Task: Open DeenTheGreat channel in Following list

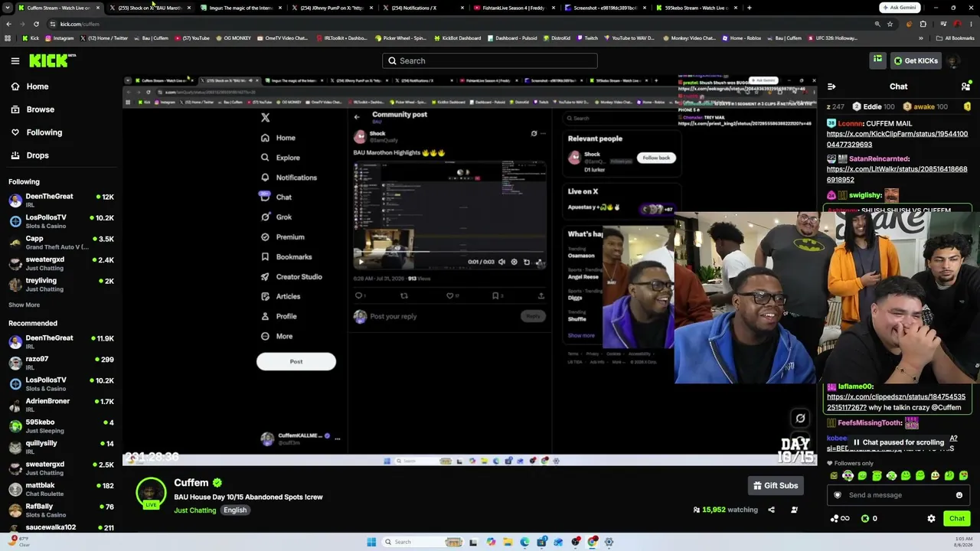Action: pos(61,200)
